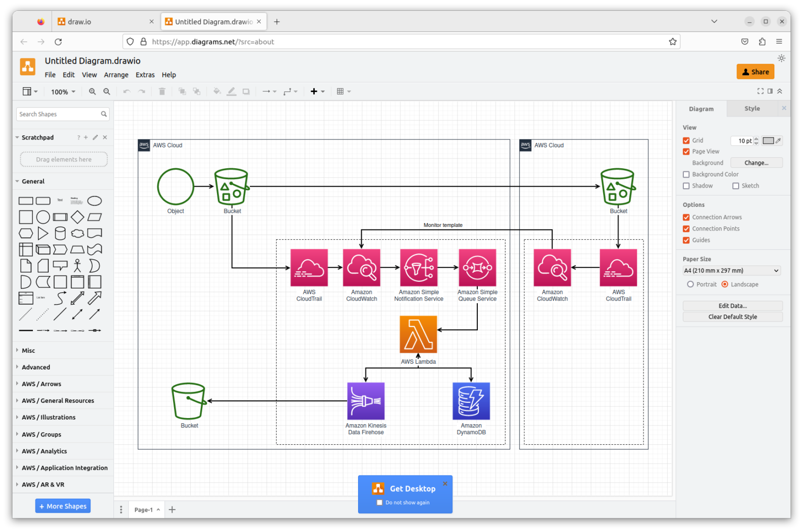Click the zoom out magnifier icon
This screenshot has height=532, width=803.
coord(107,91)
